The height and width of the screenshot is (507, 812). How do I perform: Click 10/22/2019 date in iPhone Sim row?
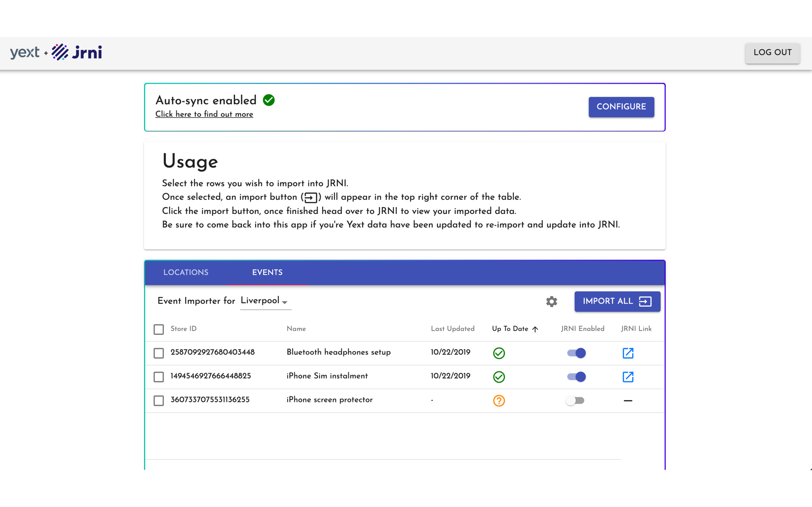tap(450, 376)
